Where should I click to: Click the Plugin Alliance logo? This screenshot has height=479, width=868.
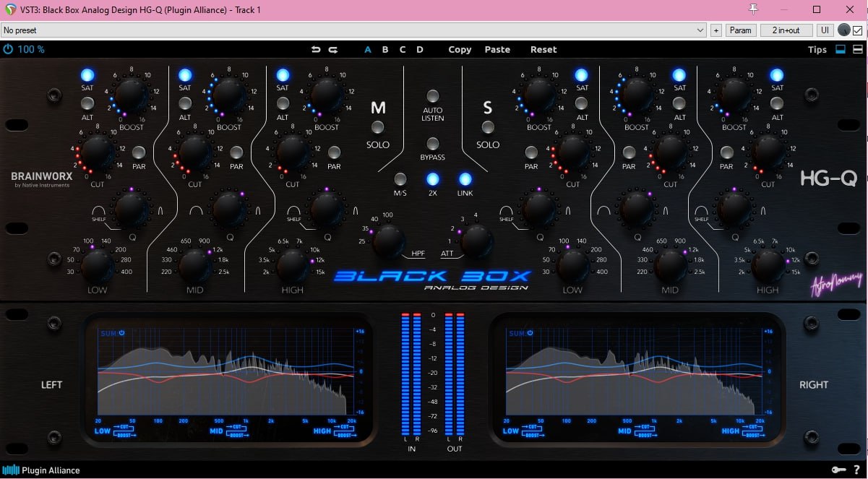(x=41, y=470)
